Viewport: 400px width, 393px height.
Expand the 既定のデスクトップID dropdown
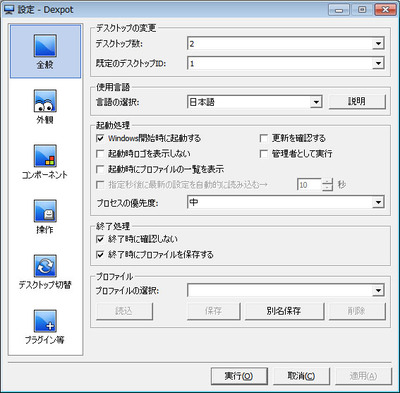[x=378, y=63]
